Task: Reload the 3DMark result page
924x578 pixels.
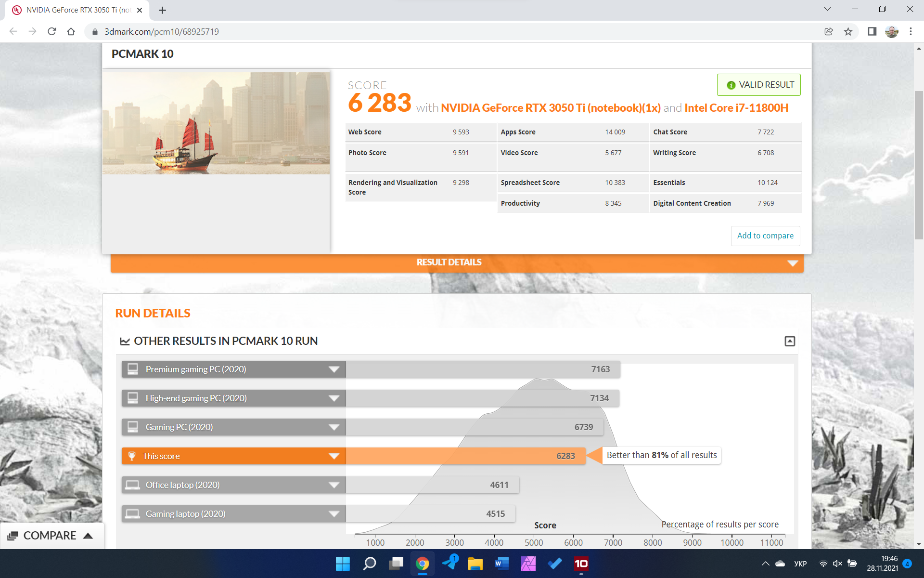Action: pyautogui.click(x=51, y=31)
